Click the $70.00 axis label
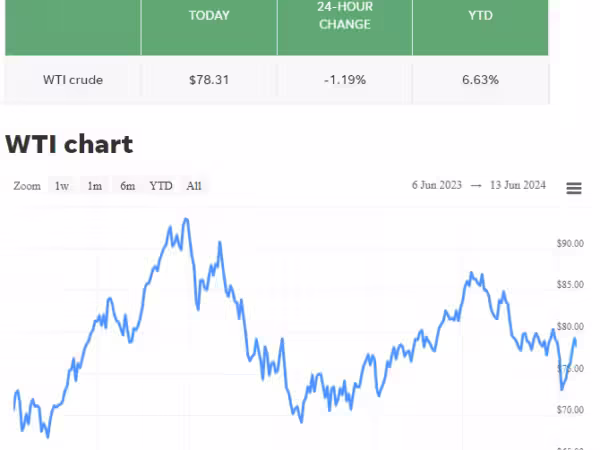 tap(570, 410)
